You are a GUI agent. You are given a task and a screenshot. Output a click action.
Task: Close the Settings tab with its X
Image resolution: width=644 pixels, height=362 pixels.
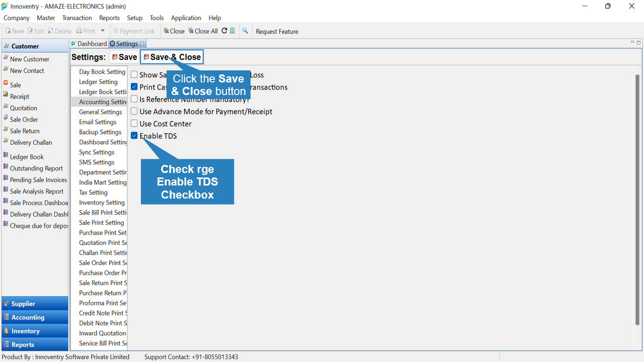point(142,44)
